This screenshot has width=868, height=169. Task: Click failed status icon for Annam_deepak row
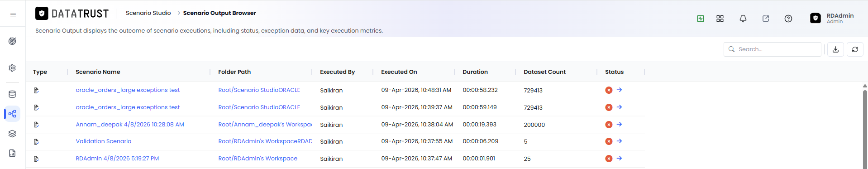tap(609, 125)
